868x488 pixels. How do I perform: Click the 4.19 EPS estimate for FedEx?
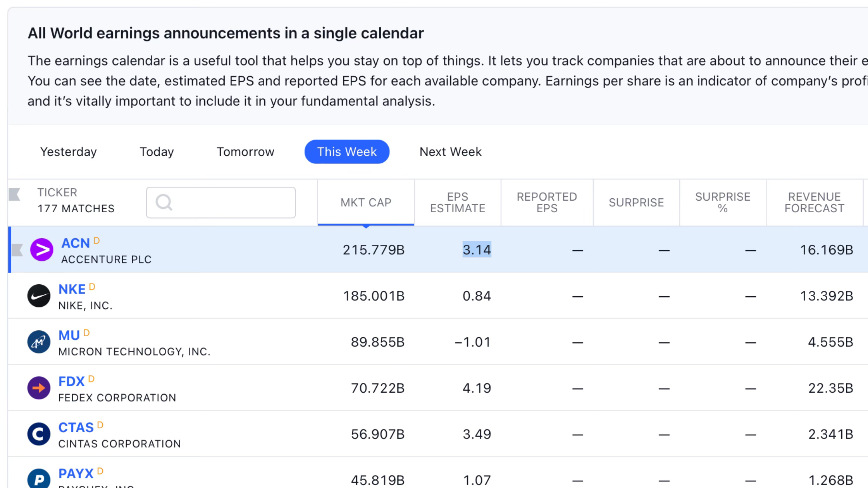(x=477, y=388)
